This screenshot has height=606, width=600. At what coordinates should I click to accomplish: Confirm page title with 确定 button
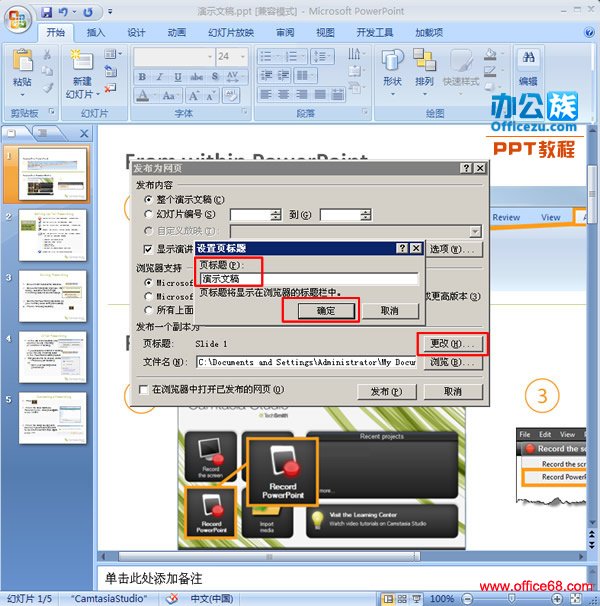[x=326, y=311]
